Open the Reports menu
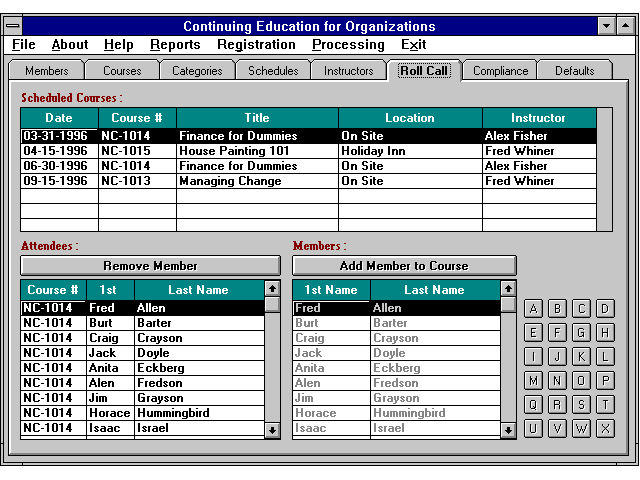Screen dimensions: 640x480 pos(175,45)
